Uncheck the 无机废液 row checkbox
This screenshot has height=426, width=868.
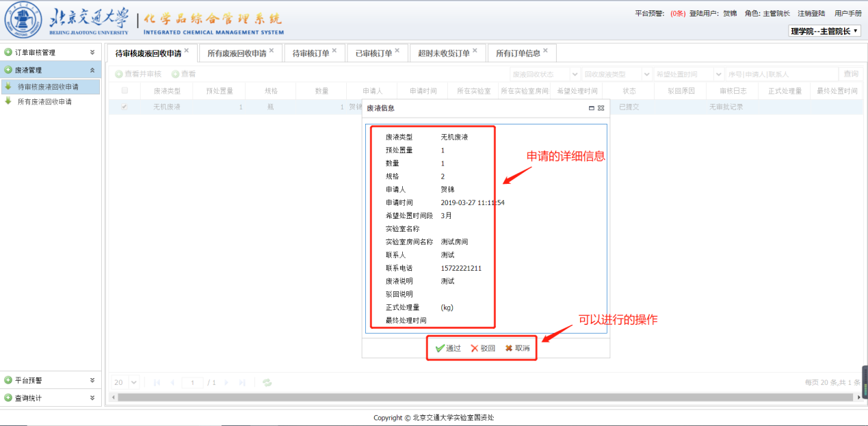pyautogui.click(x=124, y=107)
